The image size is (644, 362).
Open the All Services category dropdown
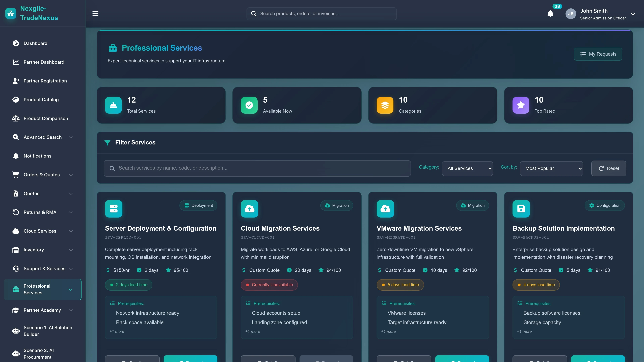(467, 168)
